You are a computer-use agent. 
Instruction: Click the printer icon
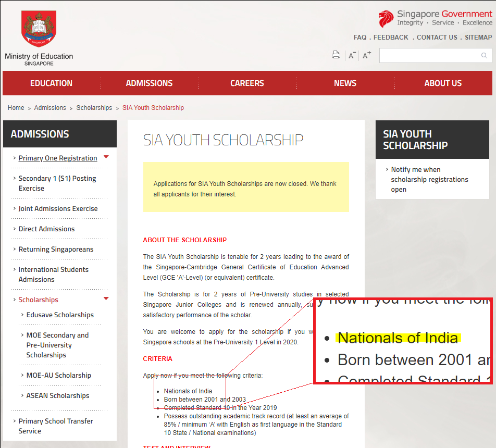[x=336, y=55]
